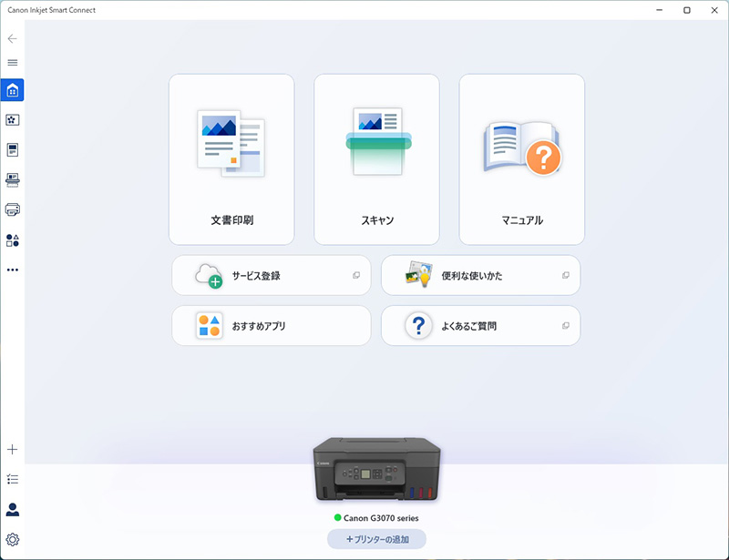Open the checklist icon in the sidebar
The image size is (729, 560).
click(x=13, y=479)
